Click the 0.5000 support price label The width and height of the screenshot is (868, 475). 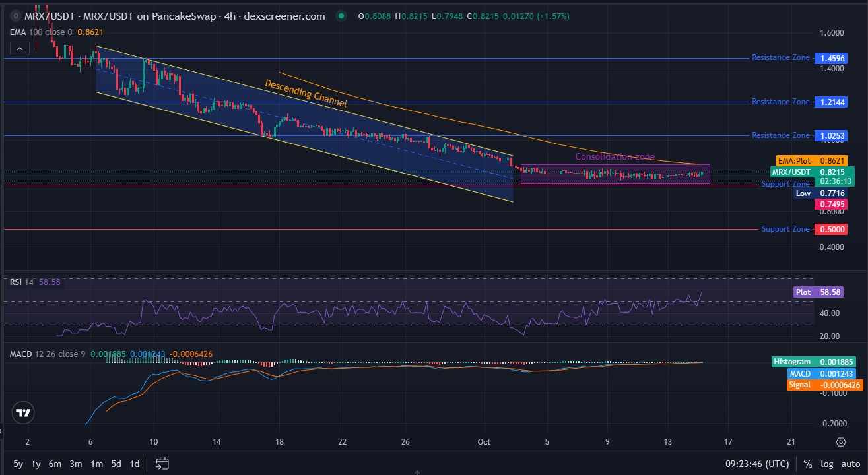832,230
